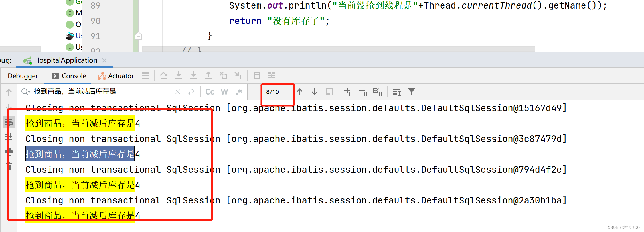Click console line ending DefaultSqlSession@794d4f2e
The width and height of the screenshot is (644, 232).
pyautogui.click(x=296, y=170)
